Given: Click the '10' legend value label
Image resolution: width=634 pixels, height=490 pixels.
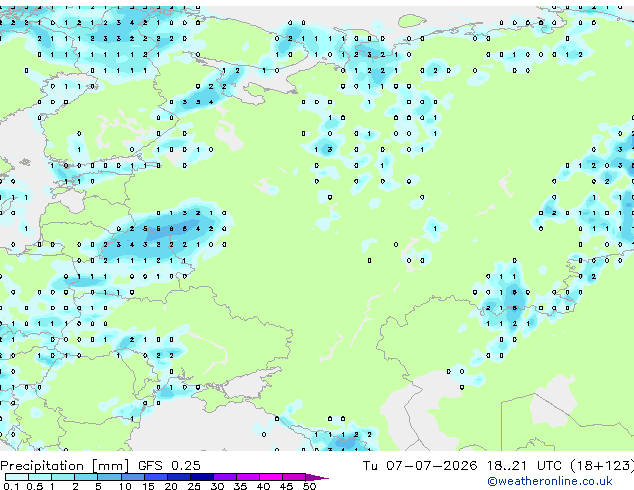Looking at the screenshot, I should (125, 486).
